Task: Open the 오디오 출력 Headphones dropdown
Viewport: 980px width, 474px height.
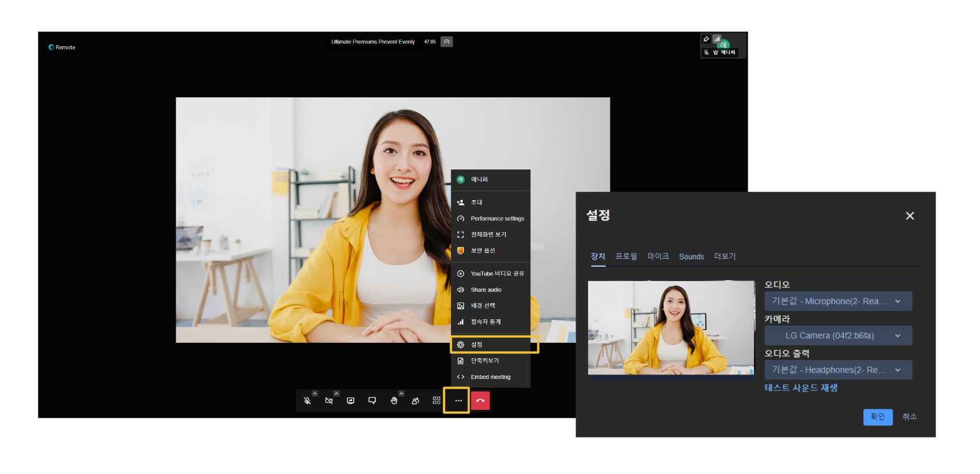Action: click(x=838, y=370)
